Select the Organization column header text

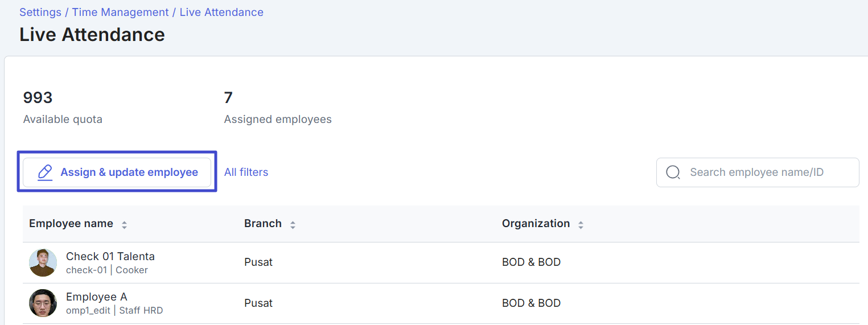point(536,224)
